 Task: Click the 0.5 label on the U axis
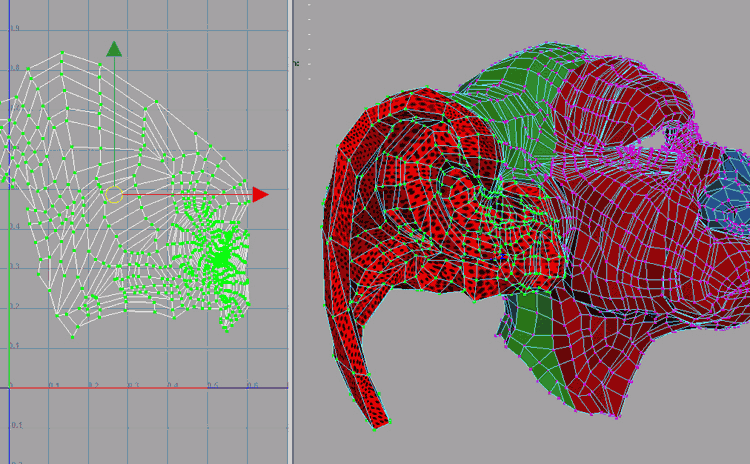tap(212, 384)
